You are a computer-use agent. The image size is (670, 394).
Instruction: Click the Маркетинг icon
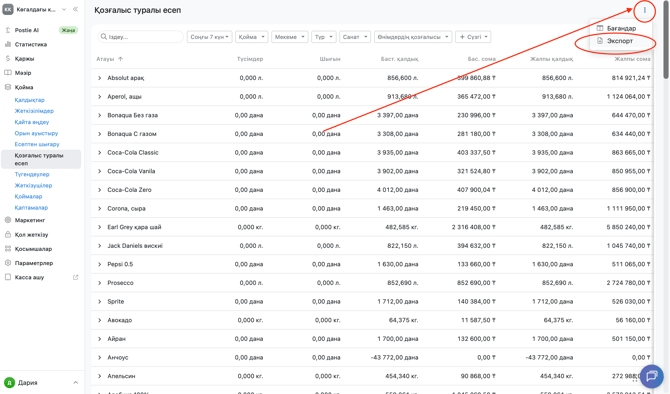[x=8, y=220]
